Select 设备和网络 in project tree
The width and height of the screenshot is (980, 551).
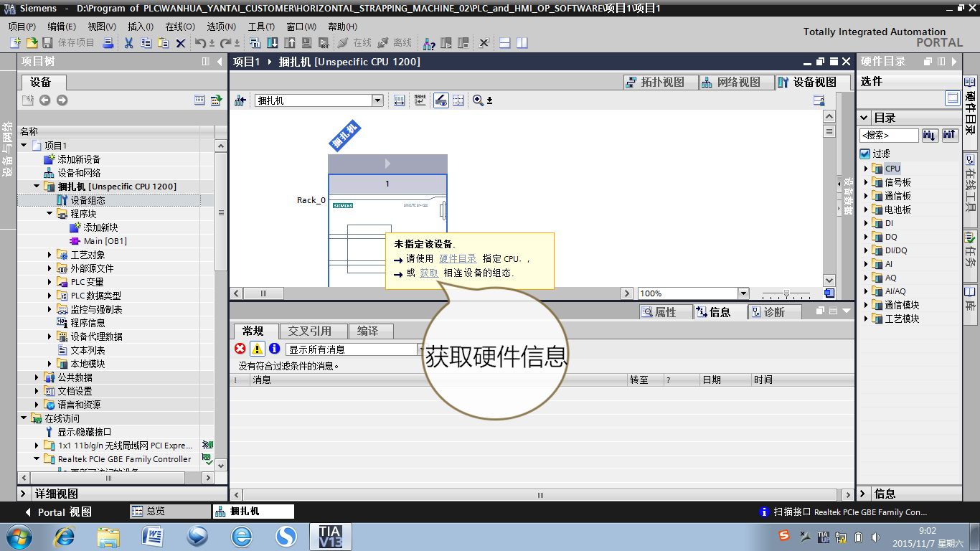click(x=79, y=173)
